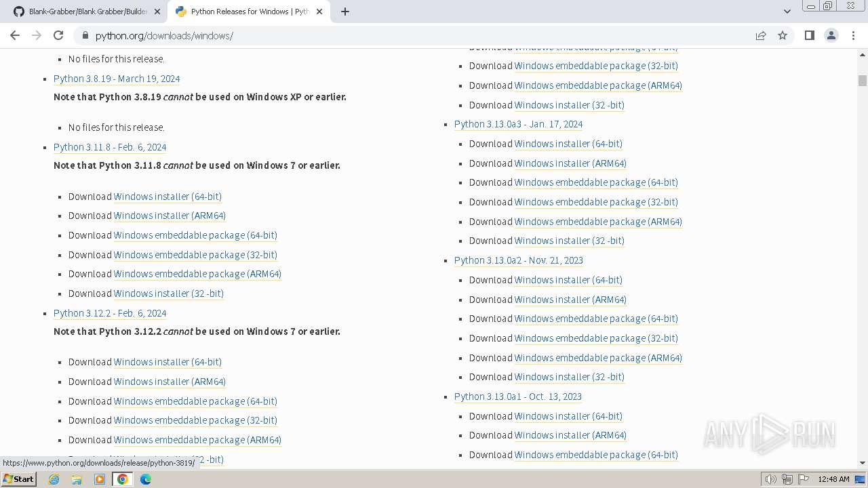Screen dimensions: 868x488
Task: Share this page icon in address bar
Action: point(761,35)
